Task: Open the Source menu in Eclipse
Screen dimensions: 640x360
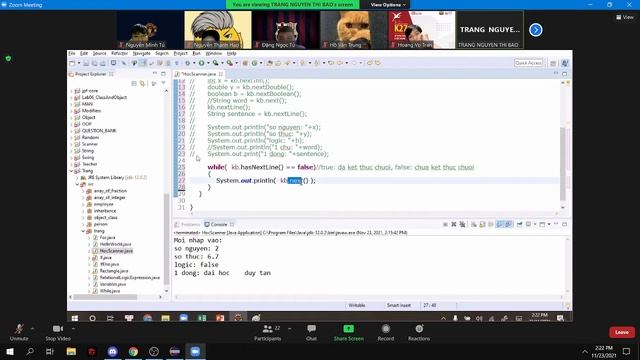Action: [x=99, y=53]
